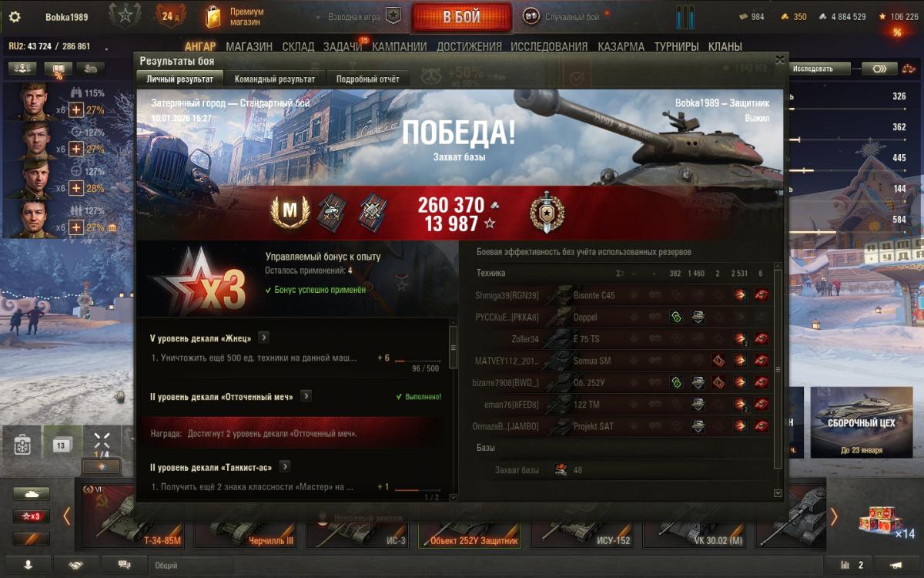Click the yellow plus beside the first crew member
This screenshot has height=578, width=924.
(75, 110)
